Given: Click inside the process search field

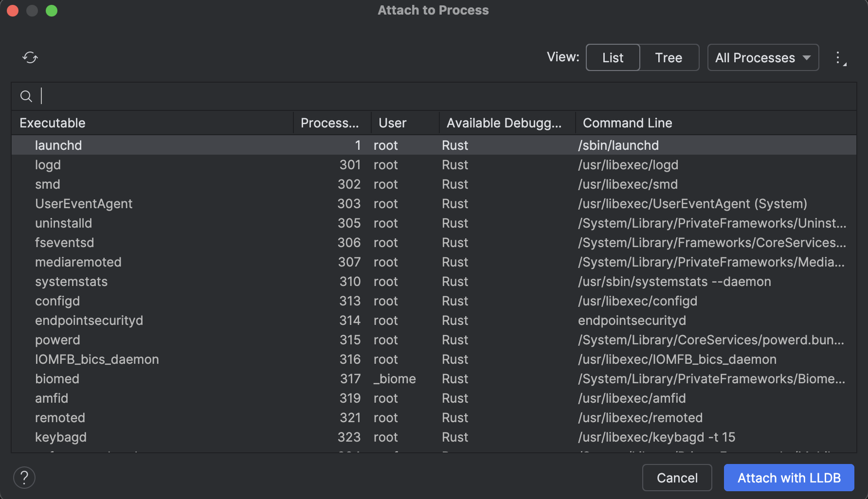Looking at the screenshot, I should pyautogui.click(x=195, y=96).
